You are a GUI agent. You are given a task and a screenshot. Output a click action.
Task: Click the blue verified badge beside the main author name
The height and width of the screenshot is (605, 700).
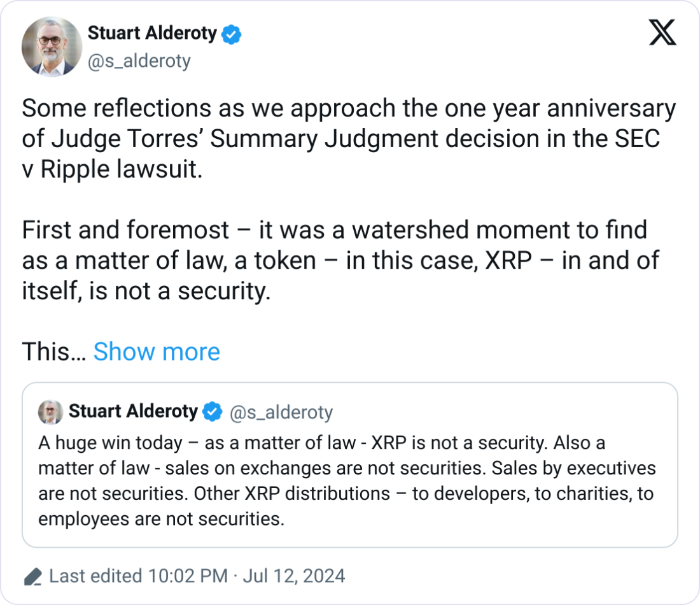coord(231,34)
